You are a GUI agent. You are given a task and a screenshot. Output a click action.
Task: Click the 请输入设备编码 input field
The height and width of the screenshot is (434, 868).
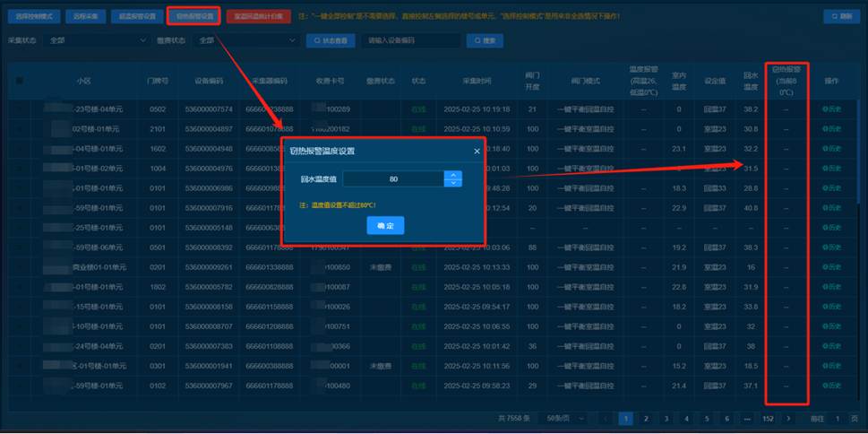(412, 41)
